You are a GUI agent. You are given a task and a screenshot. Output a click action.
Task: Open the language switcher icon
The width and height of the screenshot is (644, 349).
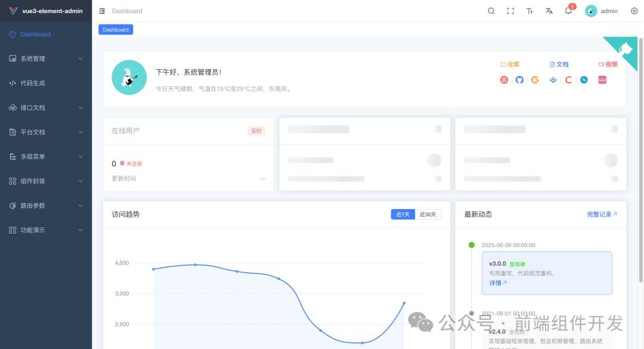click(549, 11)
